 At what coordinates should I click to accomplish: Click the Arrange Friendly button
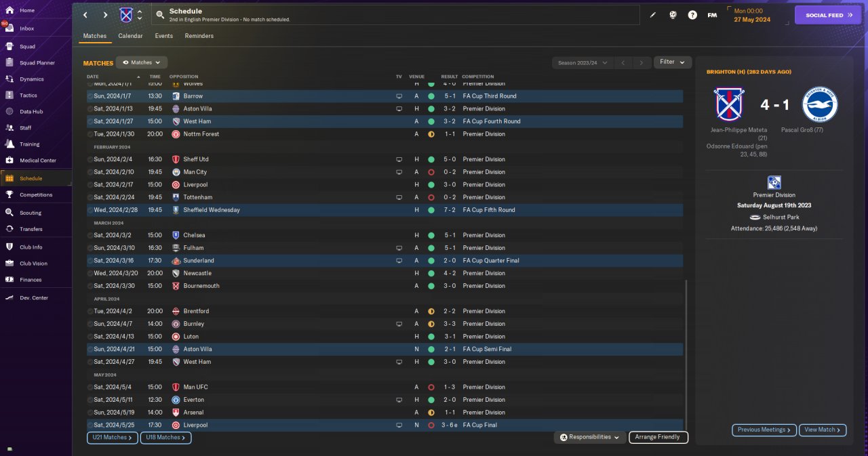[658, 437]
